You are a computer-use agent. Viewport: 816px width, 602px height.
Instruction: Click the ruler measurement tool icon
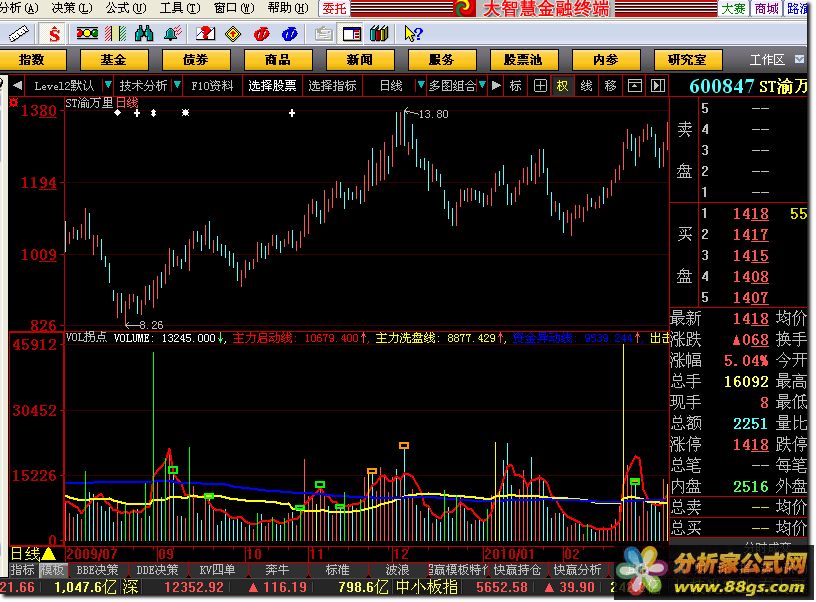pos(19,34)
